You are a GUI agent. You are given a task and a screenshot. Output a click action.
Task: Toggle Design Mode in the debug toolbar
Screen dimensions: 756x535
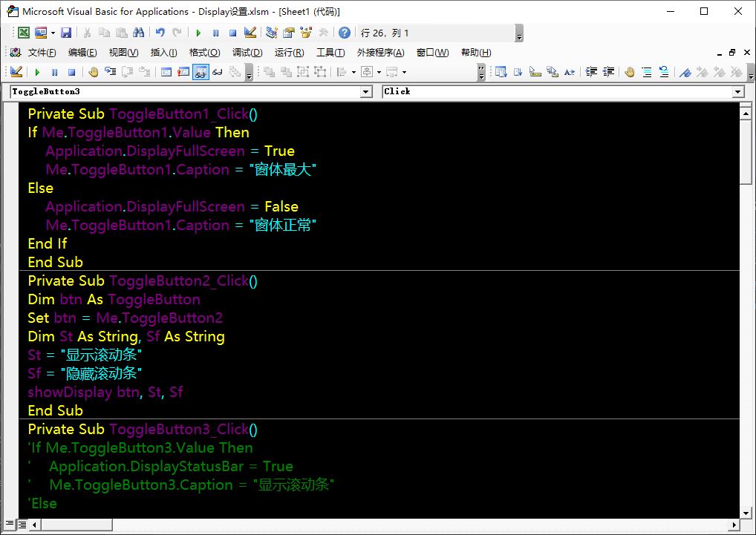pos(16,72)
